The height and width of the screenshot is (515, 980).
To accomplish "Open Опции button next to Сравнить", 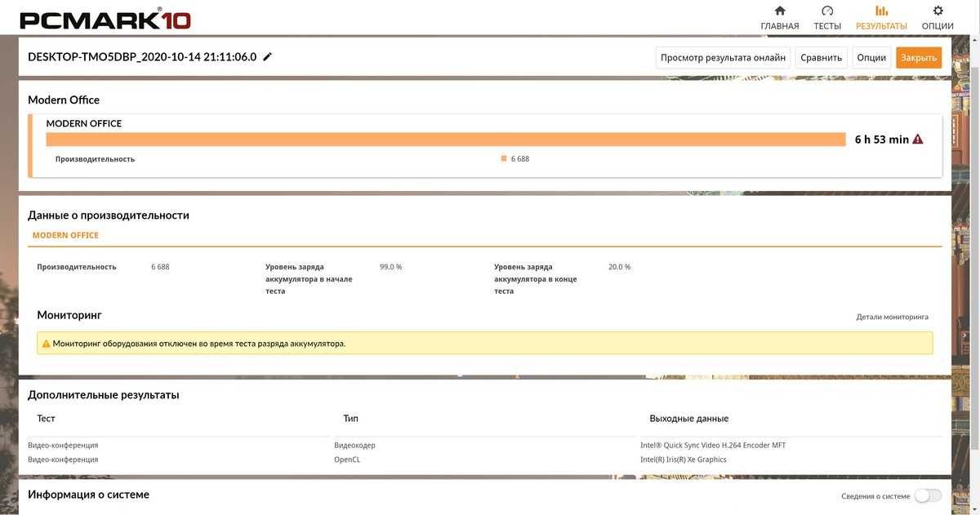I will pyautogui.click(x=871, y=57).
